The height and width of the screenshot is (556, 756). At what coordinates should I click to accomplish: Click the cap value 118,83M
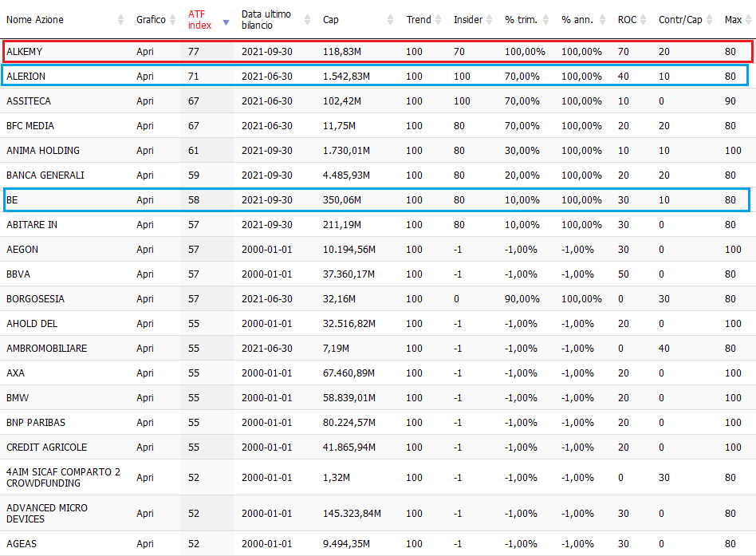pos(342,52)
